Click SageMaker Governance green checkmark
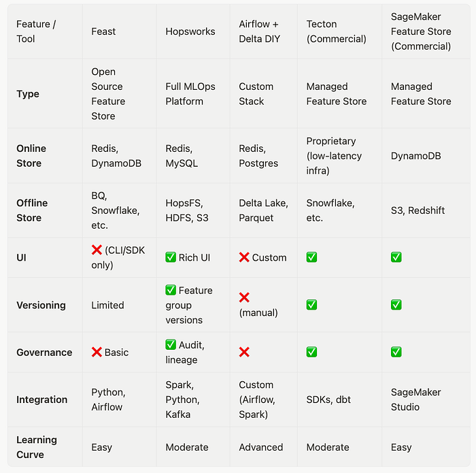 click(x=396, y=352)
